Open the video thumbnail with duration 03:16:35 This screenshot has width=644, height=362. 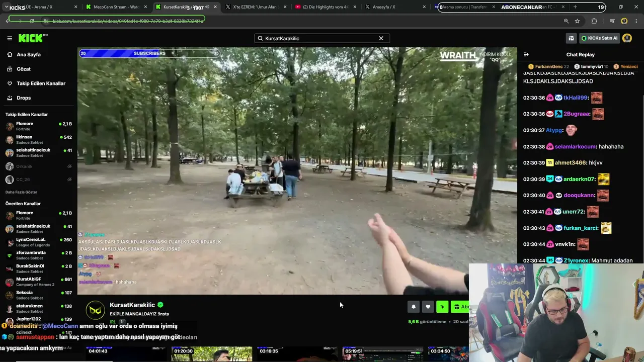297,354
